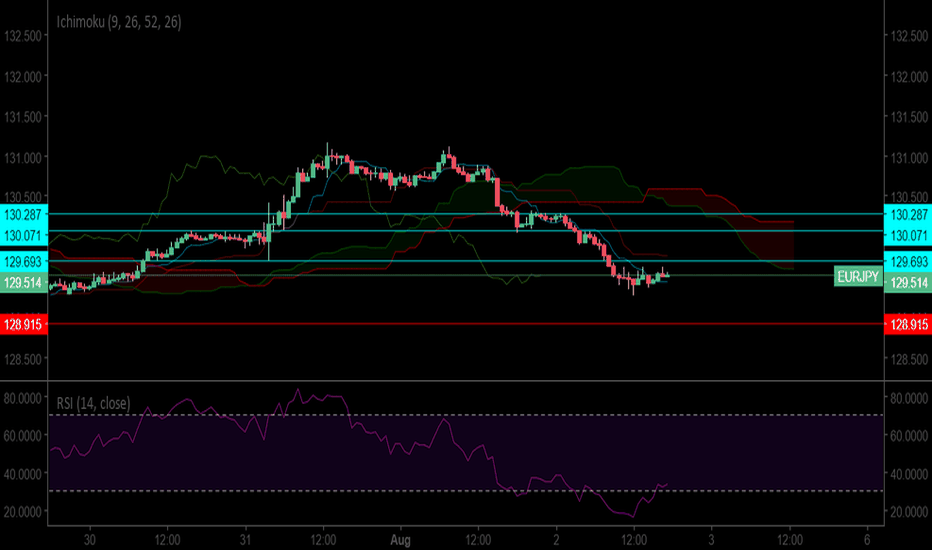This screenshot has width=932, height=550.
Task: Select the RSI (14, close) indicator label
Action: click(93, 403)
